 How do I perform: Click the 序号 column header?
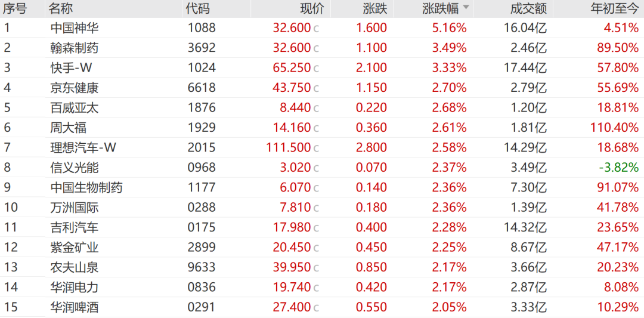tap(15, 8)
